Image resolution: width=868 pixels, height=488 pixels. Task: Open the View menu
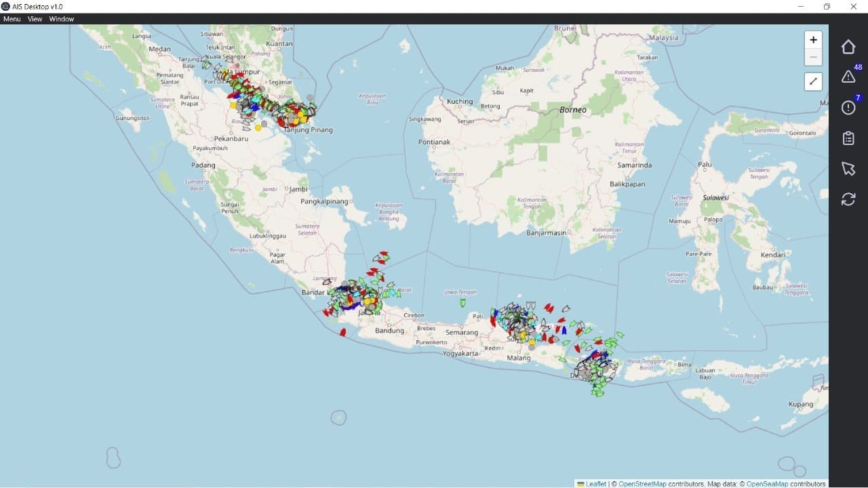pyautogui.click(x=34, y=19)
